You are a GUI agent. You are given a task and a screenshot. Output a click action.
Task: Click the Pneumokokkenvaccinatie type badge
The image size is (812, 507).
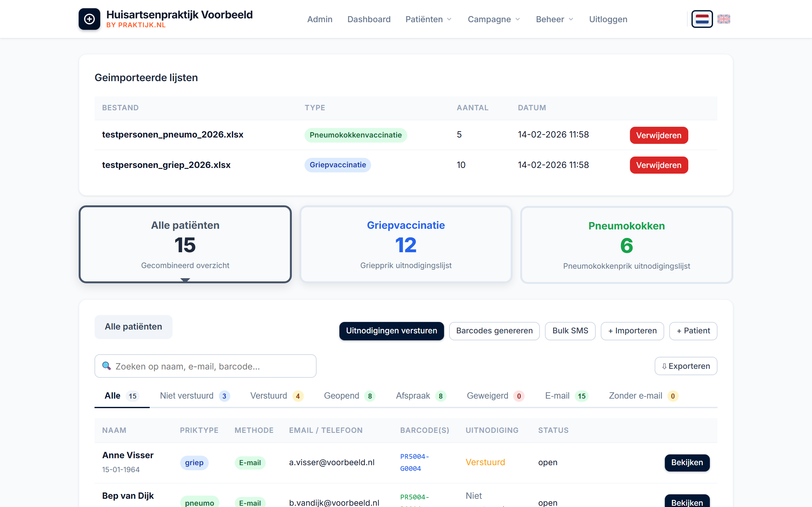(355, 135)
